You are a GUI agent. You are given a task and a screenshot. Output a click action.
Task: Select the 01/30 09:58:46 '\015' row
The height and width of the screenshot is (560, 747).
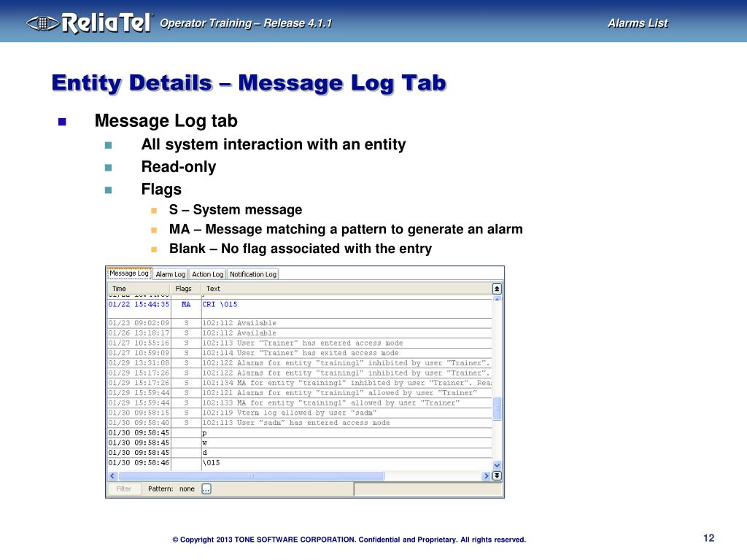point(299,463)
